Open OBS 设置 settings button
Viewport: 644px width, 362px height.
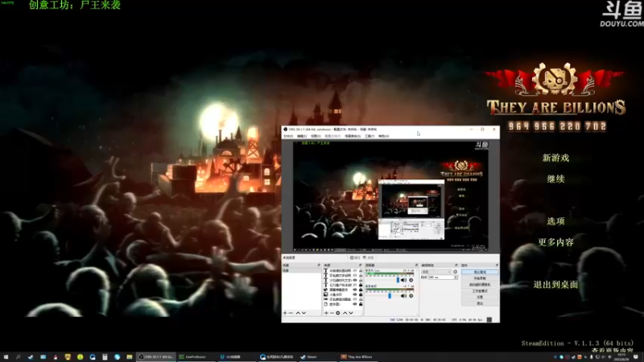(x=480, y=297)
